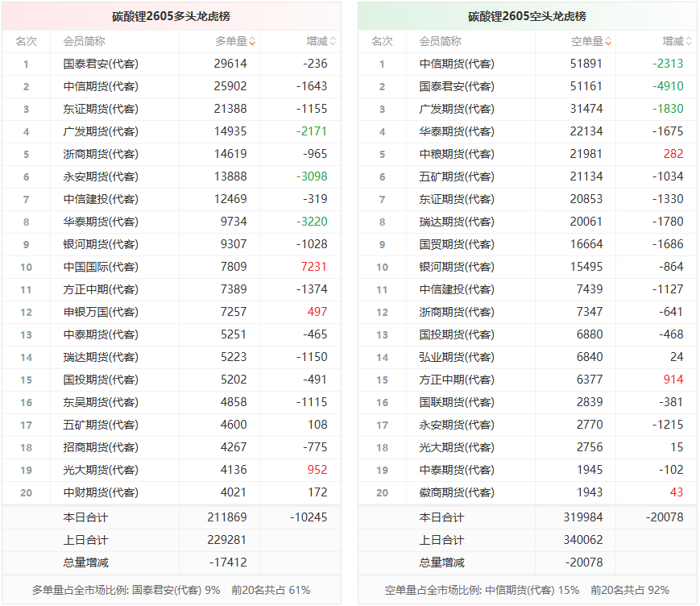Select 国泰君安(代客) in the short ranking
The image size is (700, 606).
(457, 86)
